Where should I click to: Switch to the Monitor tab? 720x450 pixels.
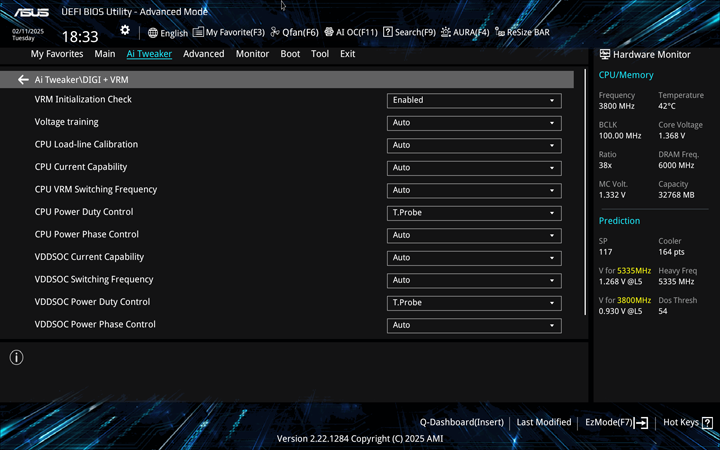pos(252,54)
